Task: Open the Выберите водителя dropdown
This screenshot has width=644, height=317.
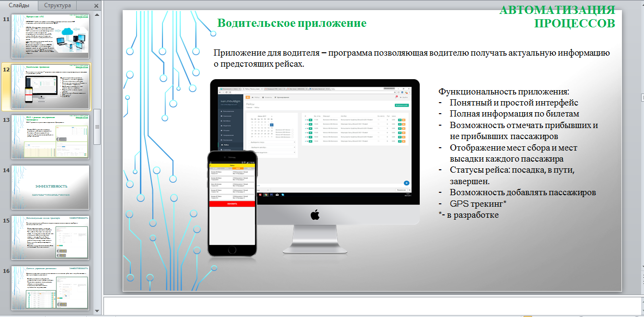Action: (x=273, y=153)
